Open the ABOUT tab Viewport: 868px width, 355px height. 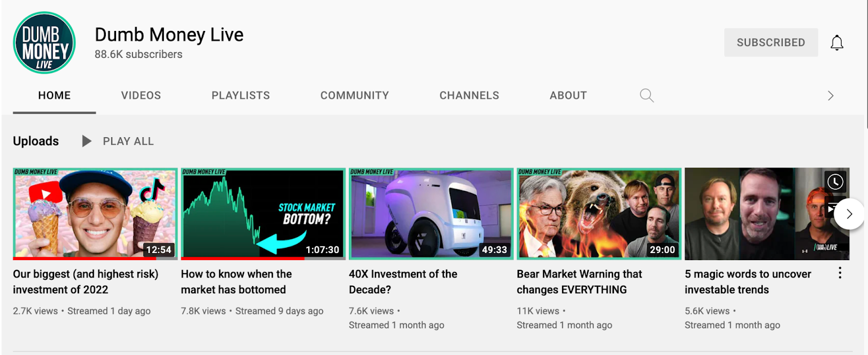pos(568,95)
